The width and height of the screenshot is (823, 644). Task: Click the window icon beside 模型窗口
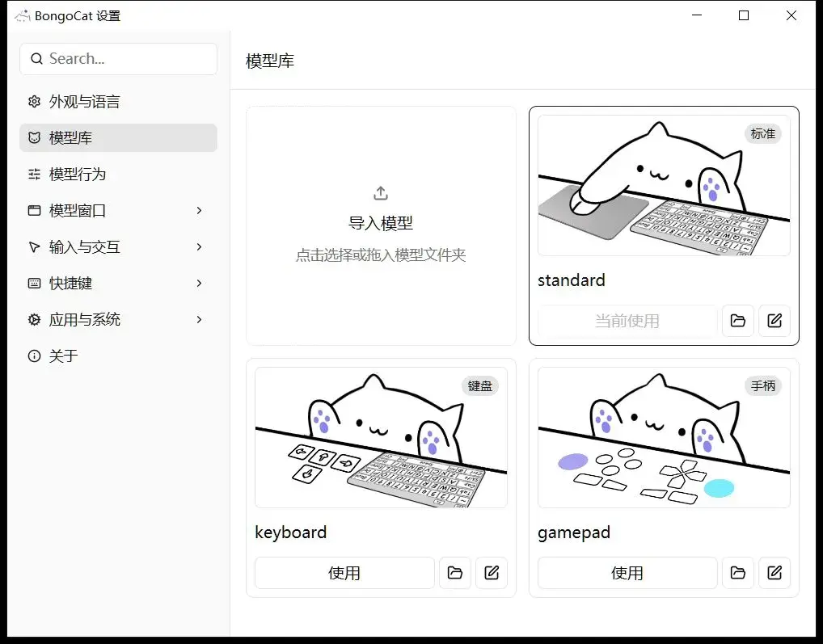pyautogui.click(x=34, y=210)
